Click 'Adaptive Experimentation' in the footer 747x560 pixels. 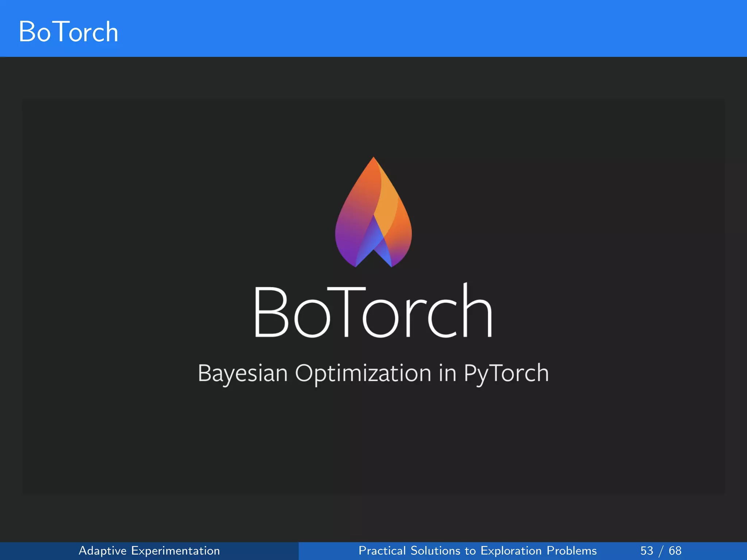149,551
